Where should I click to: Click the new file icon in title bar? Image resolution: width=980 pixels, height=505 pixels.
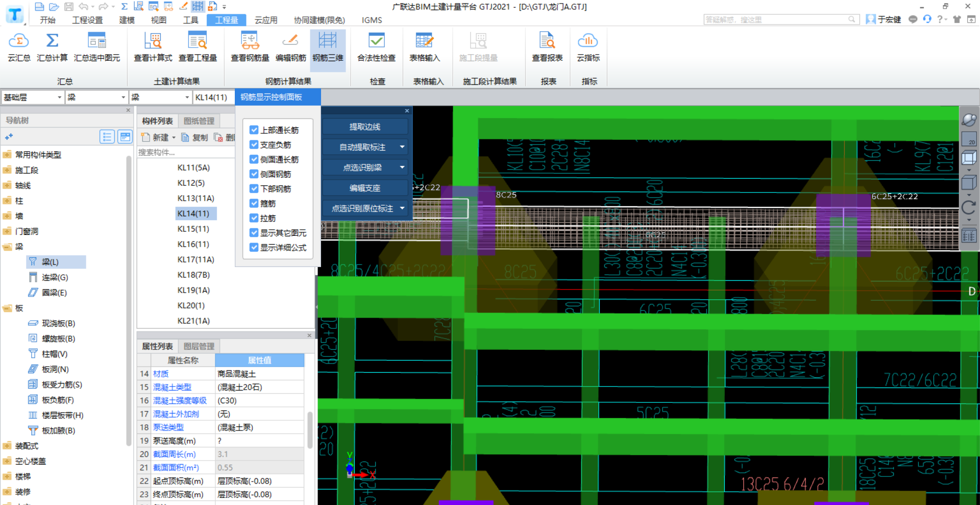(39, 7)
